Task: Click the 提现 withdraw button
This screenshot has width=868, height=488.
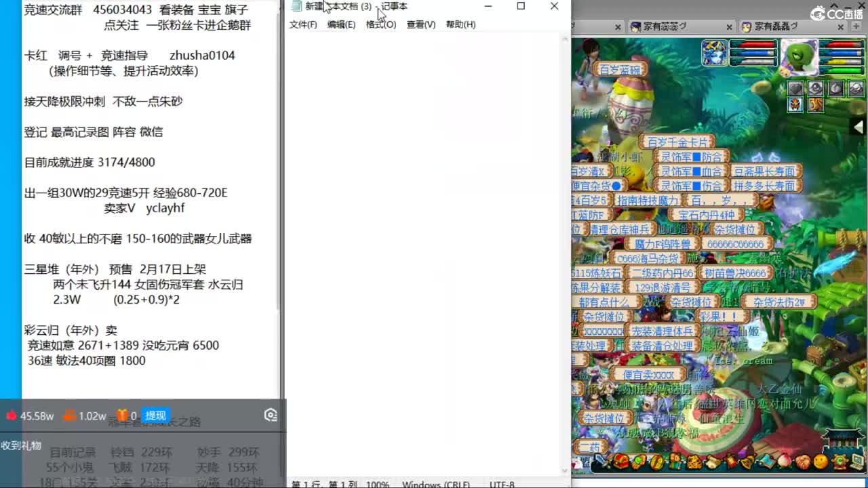Action: (155, 415)
